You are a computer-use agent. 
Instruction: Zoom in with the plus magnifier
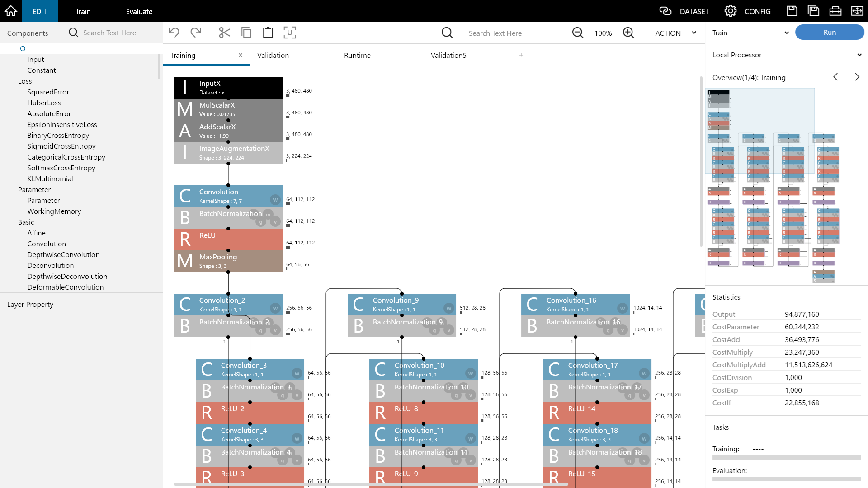click(628, 33)
